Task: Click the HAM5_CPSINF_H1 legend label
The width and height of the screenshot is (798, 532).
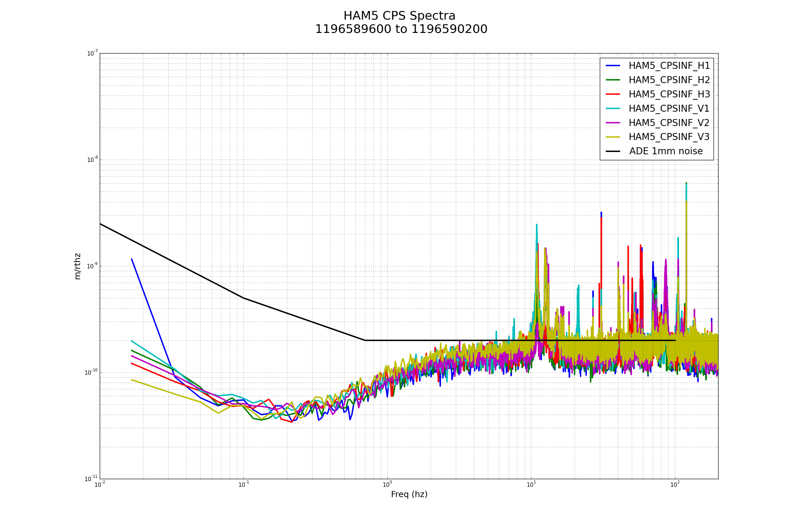Action: pyautogui.click(x=669, y=66)
